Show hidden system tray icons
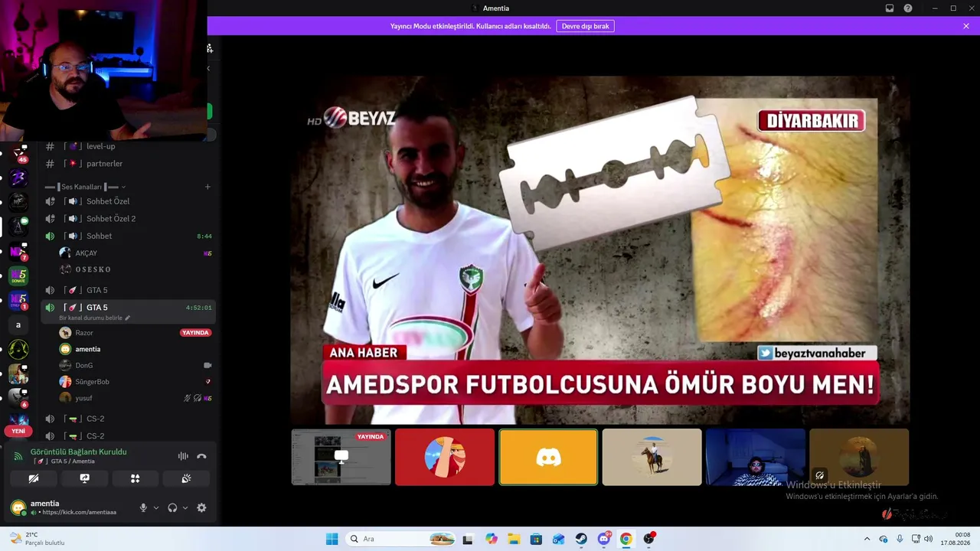Viewport: 980px width, 551px height. click(x=867, y=539)
